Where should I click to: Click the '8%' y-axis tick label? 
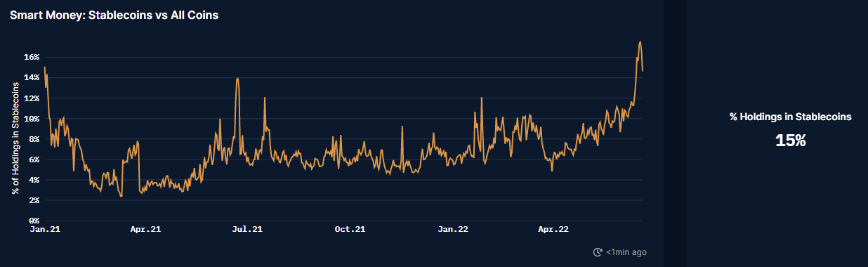point(34,139)
